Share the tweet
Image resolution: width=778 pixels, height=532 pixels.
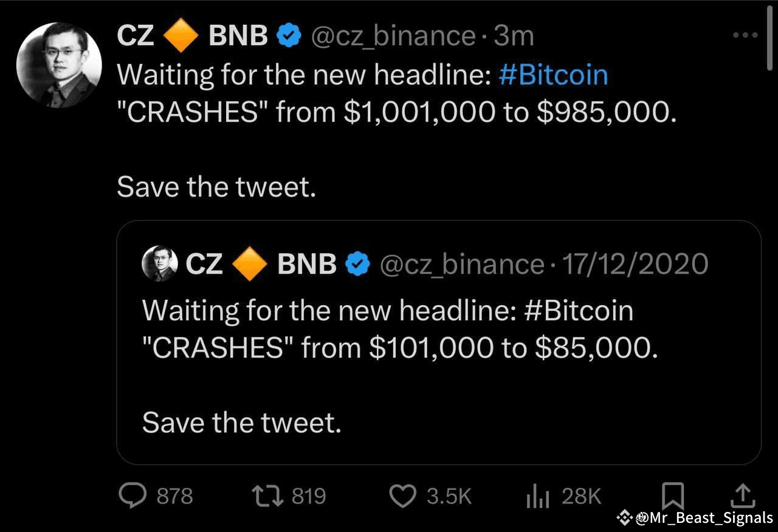point(742,496)
